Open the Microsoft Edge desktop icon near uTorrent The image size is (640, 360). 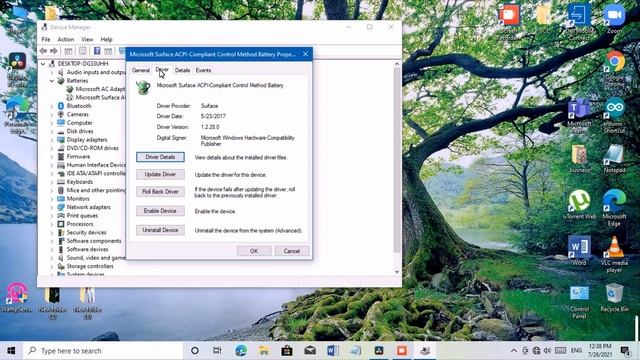(x=614, y=201)
